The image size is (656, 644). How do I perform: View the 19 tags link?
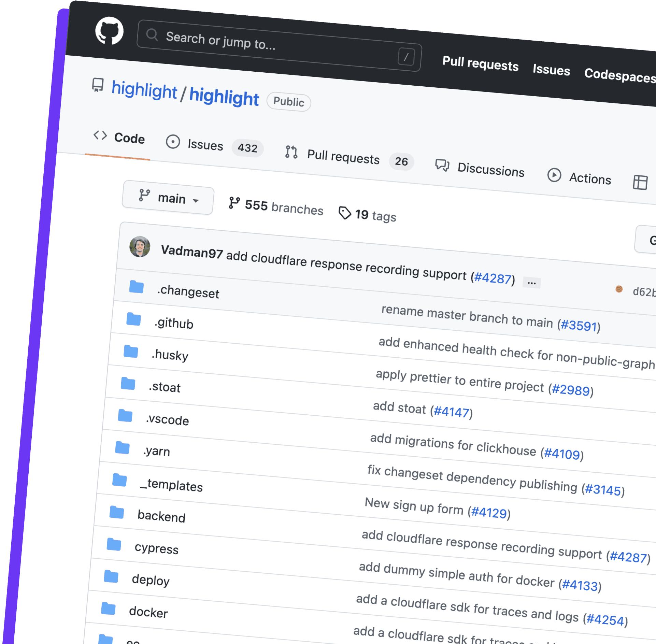point(367,215)
